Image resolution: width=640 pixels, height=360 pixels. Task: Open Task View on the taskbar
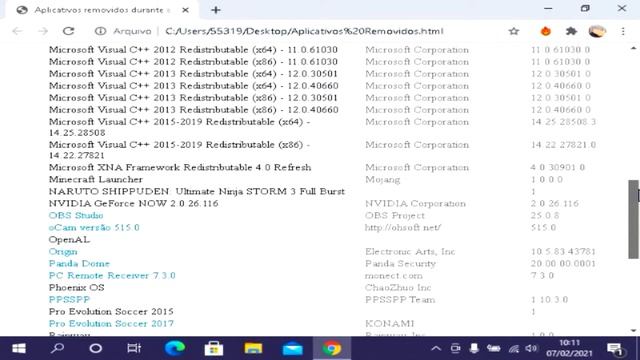pos(134,349)
